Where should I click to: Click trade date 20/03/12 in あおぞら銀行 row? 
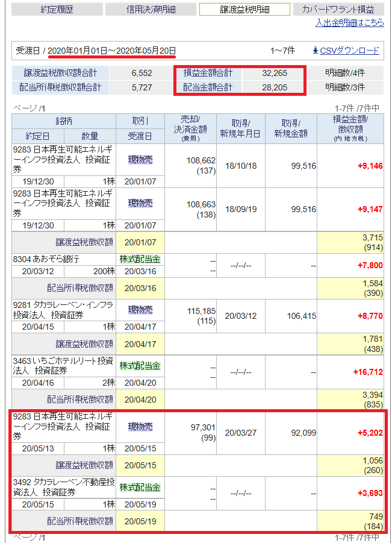[x=38, y=271]
